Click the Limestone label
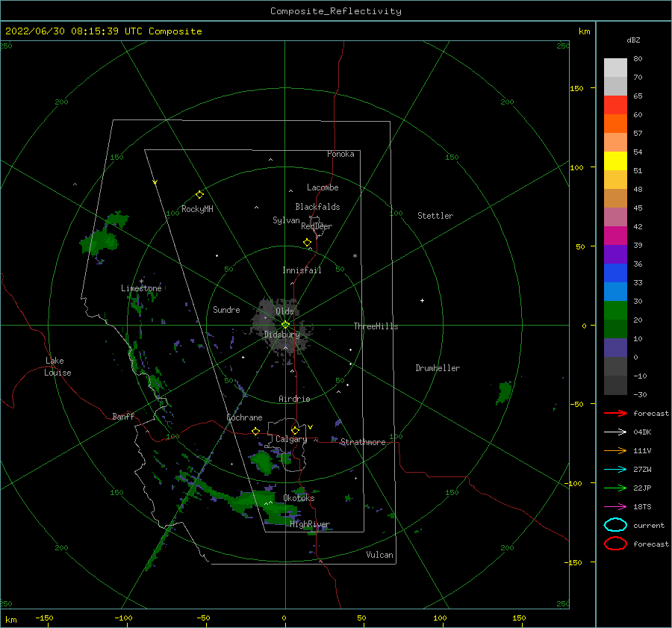Viewport: 672px width, 628px height. tap(141, 288)
